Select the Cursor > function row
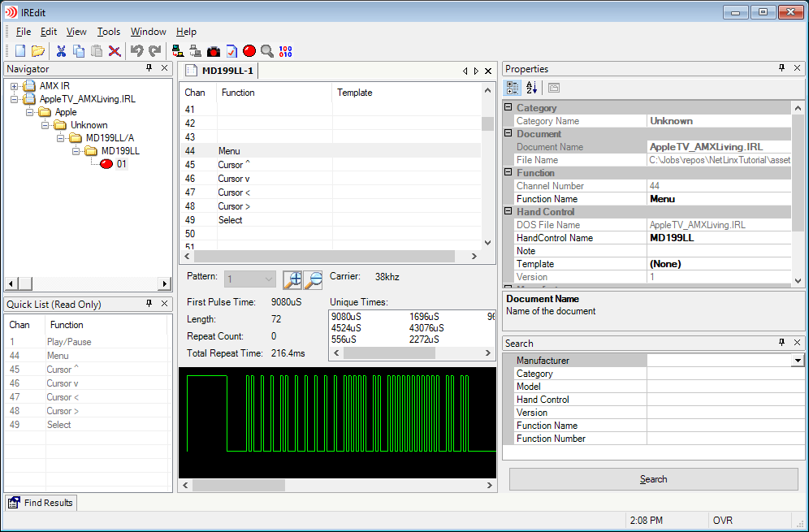 click(234, 206)
